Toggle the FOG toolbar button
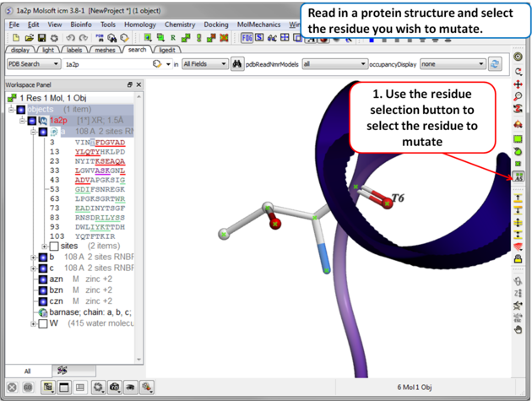The image size is (532, 401). (x=247, y=38)
